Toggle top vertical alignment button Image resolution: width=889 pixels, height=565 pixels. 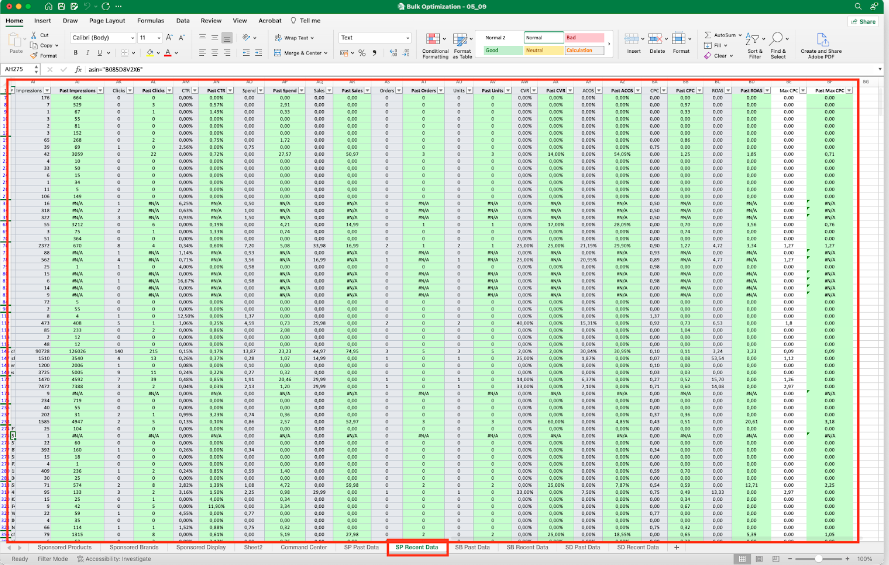pyautogui.click(x=202, y=38)
